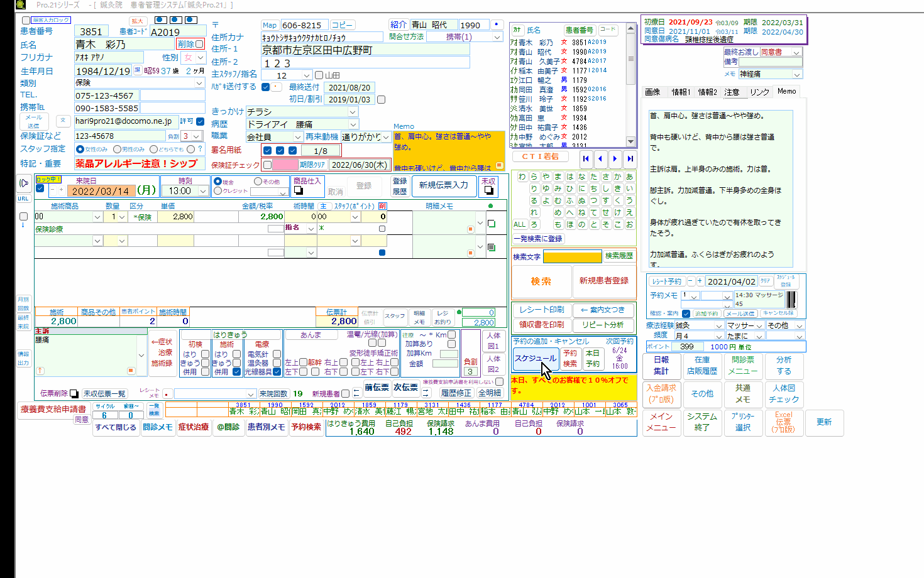Click the dot button next to 1990
The image size is (924, 578).
[497, 25]
